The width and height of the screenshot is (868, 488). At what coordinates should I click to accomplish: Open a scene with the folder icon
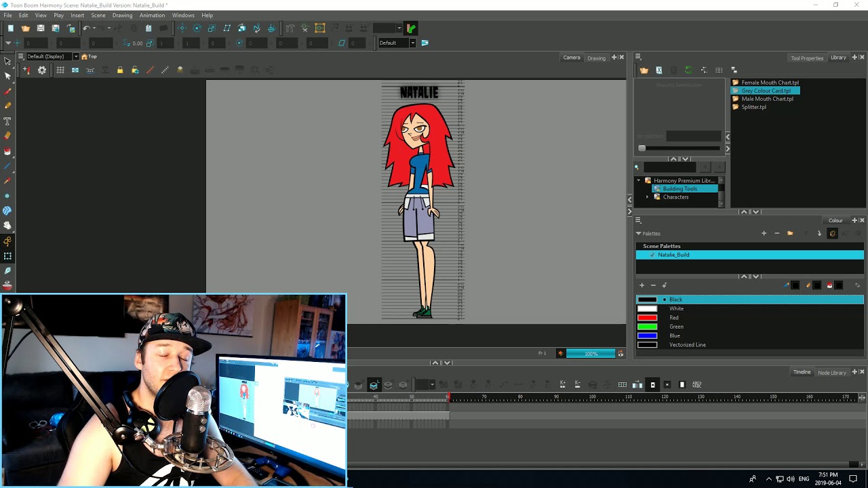point(26,28)
